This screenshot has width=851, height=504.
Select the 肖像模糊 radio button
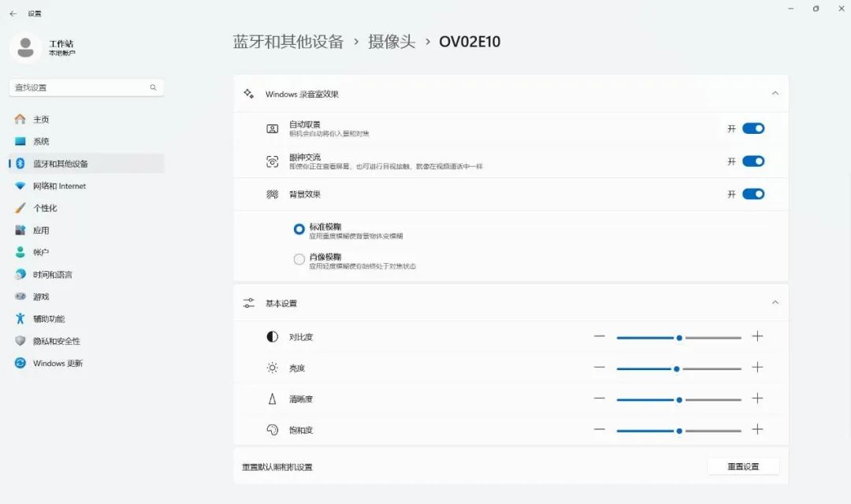299,259
